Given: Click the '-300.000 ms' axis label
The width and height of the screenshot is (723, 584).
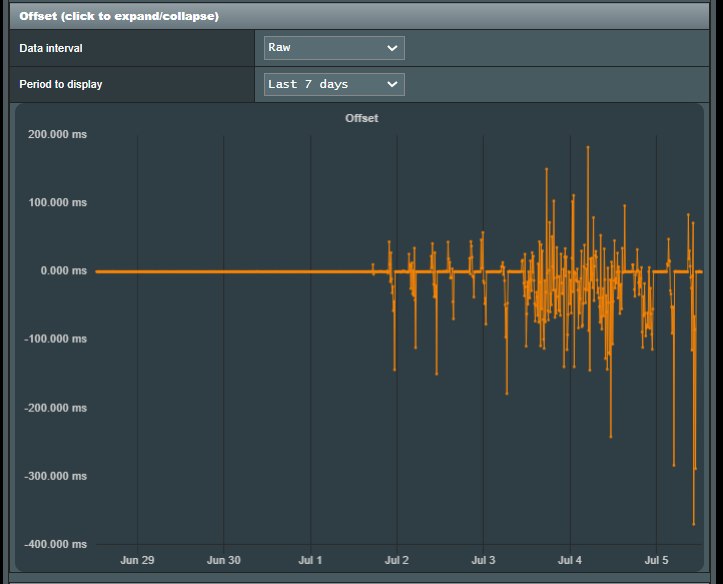Looking at the screenshot, I should tap(55, 476).
